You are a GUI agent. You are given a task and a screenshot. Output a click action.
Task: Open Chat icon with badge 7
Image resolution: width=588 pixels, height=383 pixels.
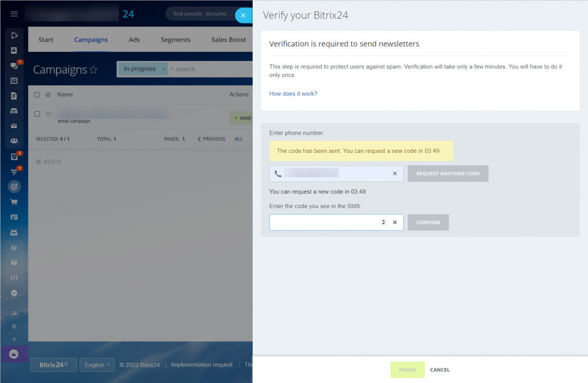(14, 66)
